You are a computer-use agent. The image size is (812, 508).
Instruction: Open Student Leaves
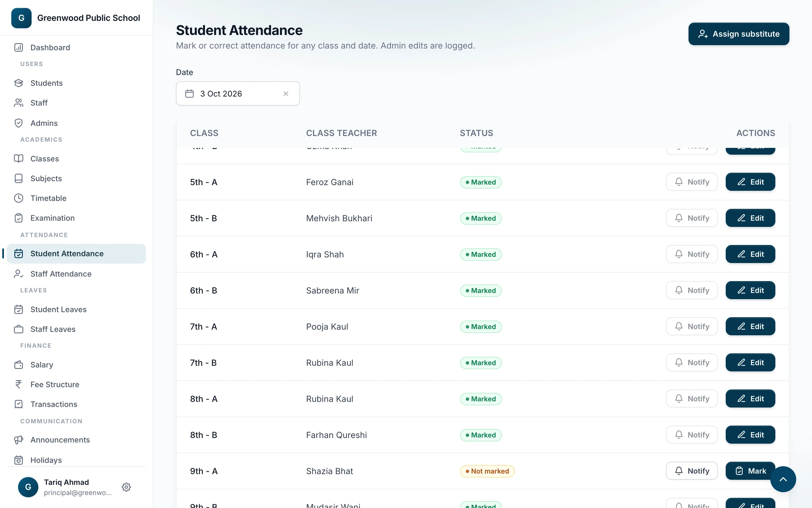(76, 309)
